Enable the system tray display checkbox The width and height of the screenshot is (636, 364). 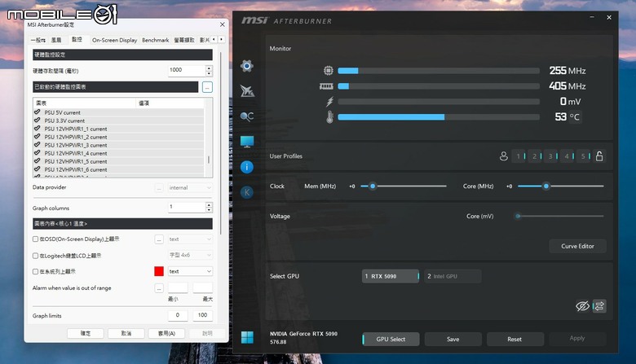[x=36, y=272]
